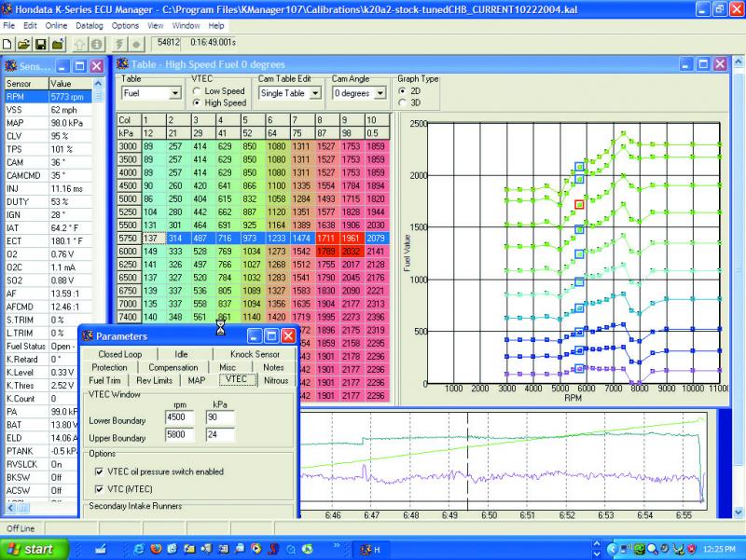Click the Hondata app icon in title bar
The image size is (746, 560).
click(x=7, y=8)
